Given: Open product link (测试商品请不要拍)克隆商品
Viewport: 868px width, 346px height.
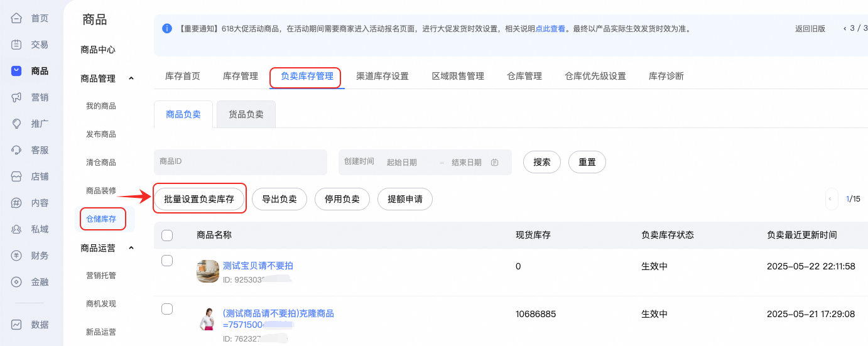Looking at the screenshot, I should point(278,319).
